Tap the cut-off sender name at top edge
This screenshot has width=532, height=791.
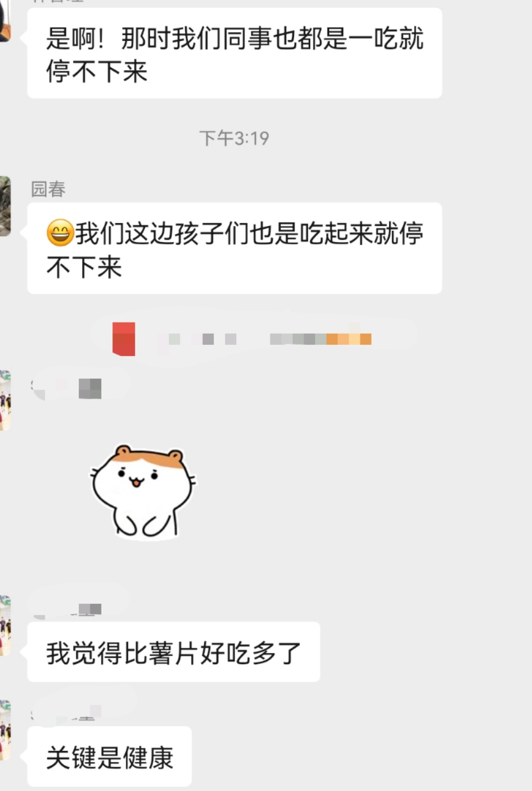point(57,2)
